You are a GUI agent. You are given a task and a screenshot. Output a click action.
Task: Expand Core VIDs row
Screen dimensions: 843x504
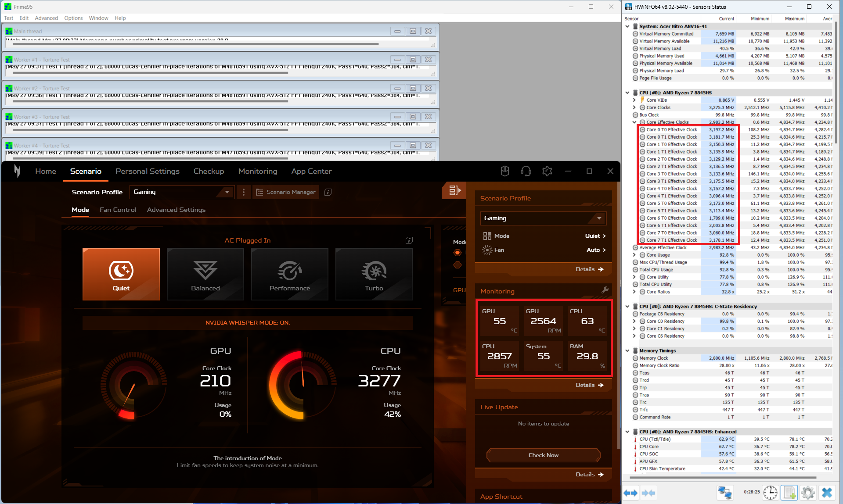(x=634, y=100)
